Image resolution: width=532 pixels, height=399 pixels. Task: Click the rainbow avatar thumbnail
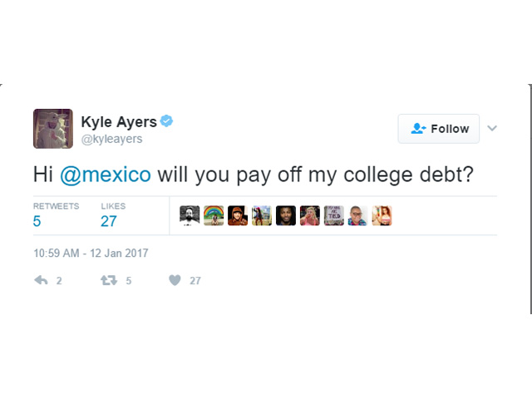pos(214,215)
